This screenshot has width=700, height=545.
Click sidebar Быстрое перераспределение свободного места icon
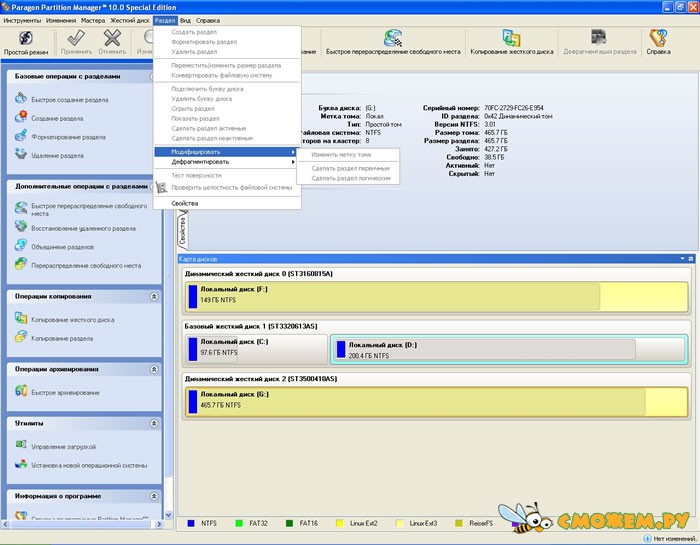(x=21, y=208)
